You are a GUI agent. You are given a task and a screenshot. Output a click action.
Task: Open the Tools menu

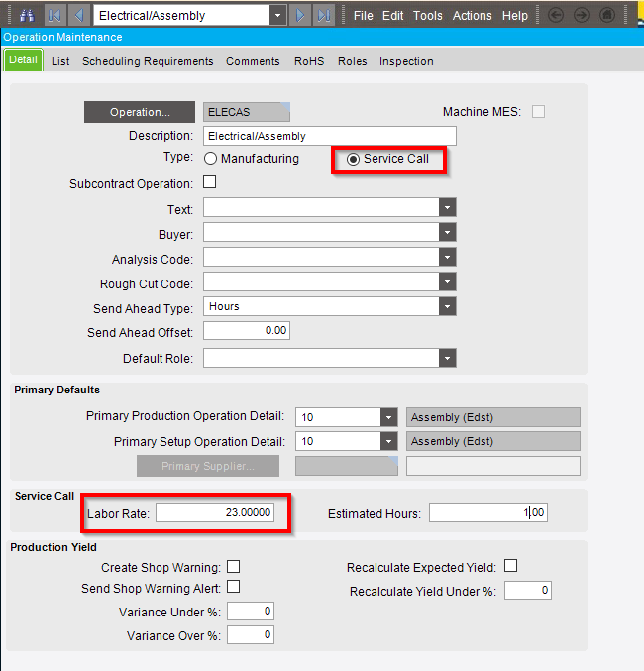[427, 16]
